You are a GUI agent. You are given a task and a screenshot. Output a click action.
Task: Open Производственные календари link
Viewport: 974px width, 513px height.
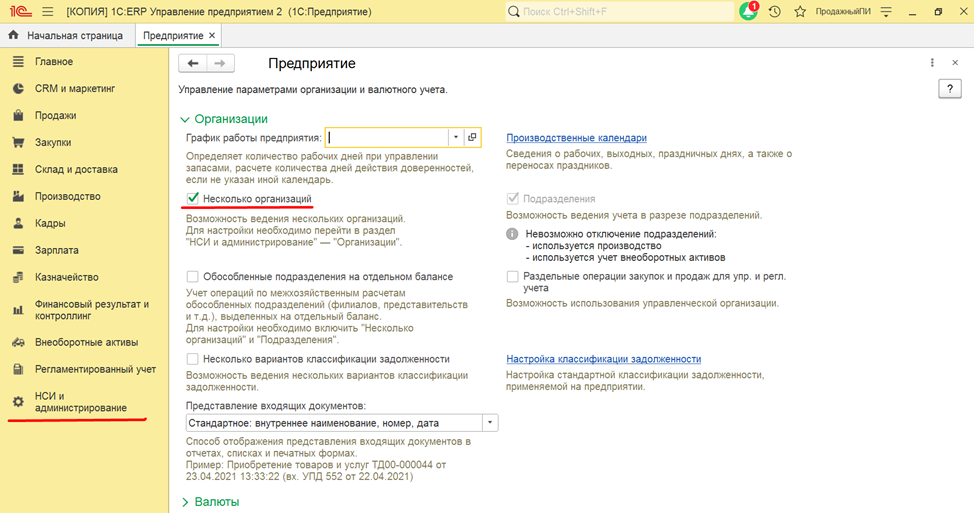[576, 138]
